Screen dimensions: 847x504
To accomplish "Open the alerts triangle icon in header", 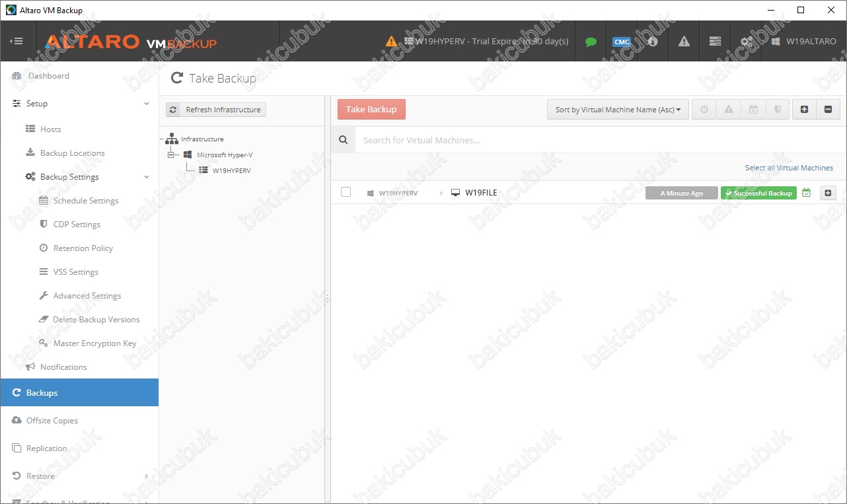I will [684, 41].
